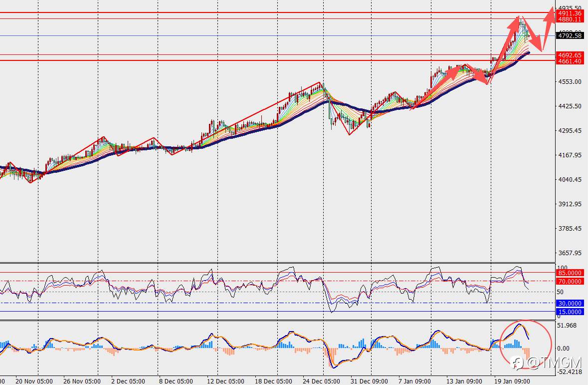This screenshot has height=385, width=588.
Task: Click the 31 Dec 09:00 time label
Action: pyautogui.click(x=369, y=381)
